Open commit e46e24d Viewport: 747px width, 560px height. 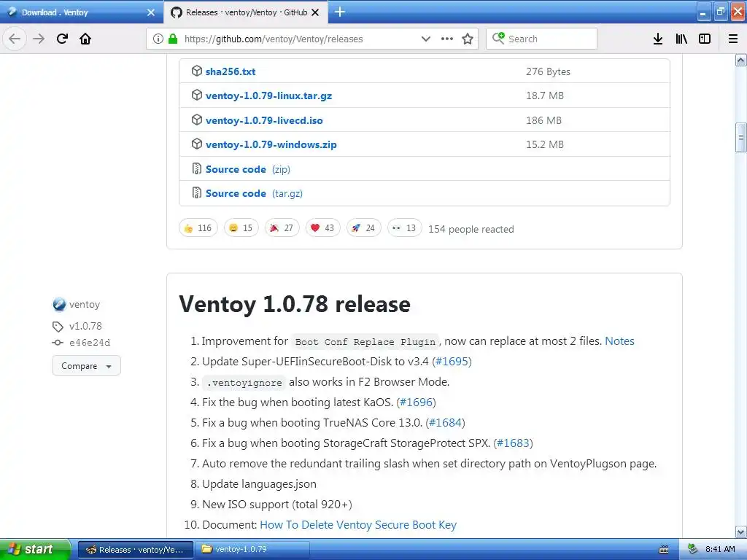(90, 343)
